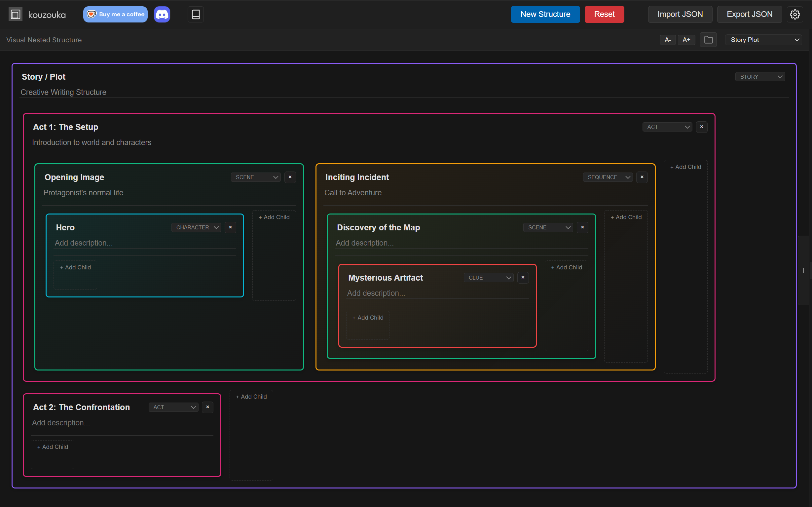Open the CLUE type dropdown on Mysterious Artifact
The image size is (812, 507).
[x=488, y=277]
